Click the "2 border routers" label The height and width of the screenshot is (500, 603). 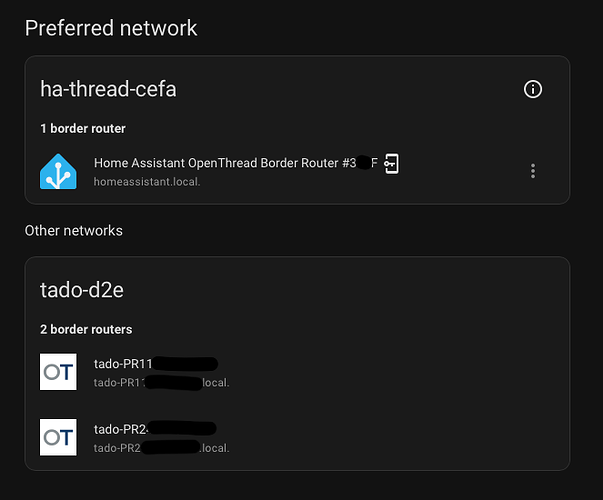[x=86, y=329]
